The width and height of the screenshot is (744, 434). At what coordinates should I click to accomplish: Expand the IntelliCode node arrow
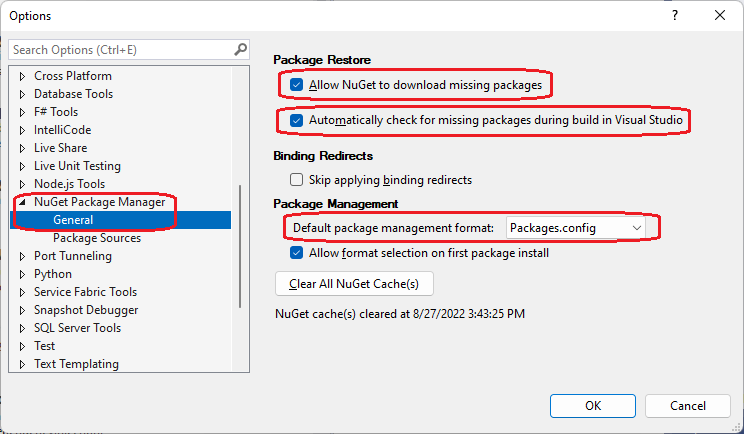point(22,130)
